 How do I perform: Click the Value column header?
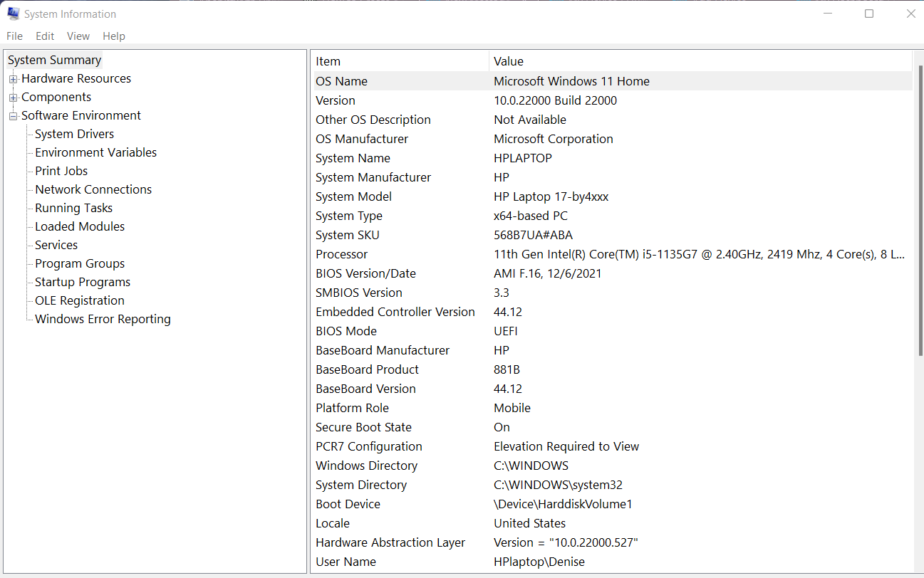point(700,61)
